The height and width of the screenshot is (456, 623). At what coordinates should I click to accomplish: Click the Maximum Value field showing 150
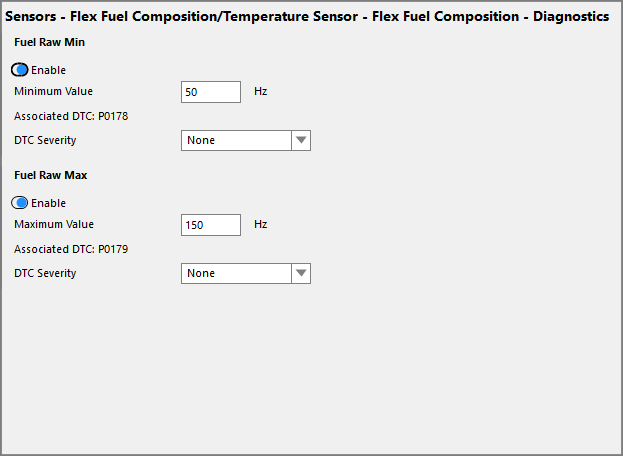tap(210, 225)
